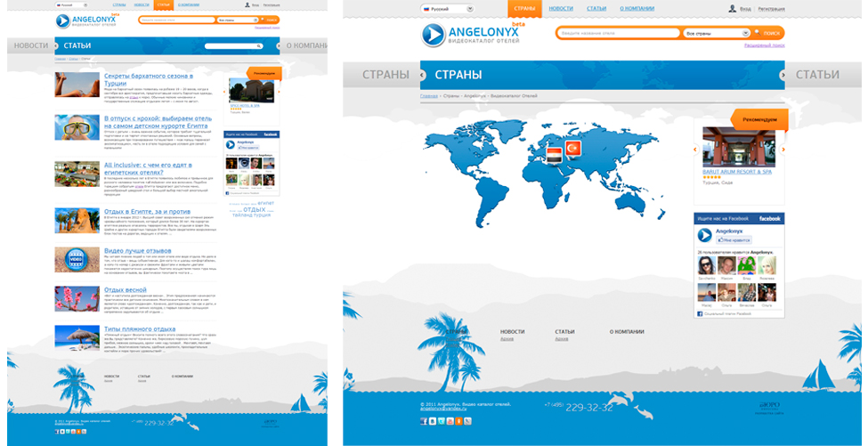The width and height of the screenshot is (868, 446).
Task: Click the user profile icon next to Вход
Action: [733, 8]
